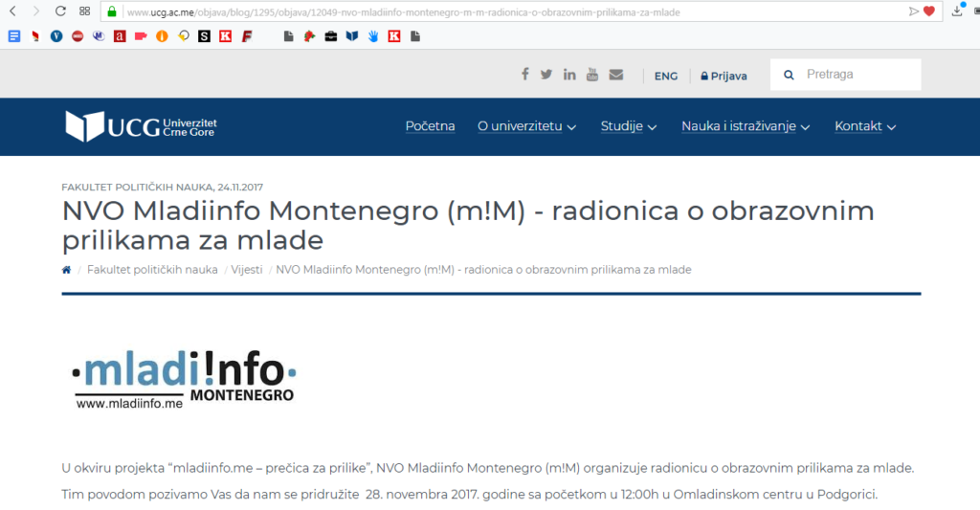The image size is (980, 510).
Task: Open the UCG YouTube icon
Action: click(591, 75)
